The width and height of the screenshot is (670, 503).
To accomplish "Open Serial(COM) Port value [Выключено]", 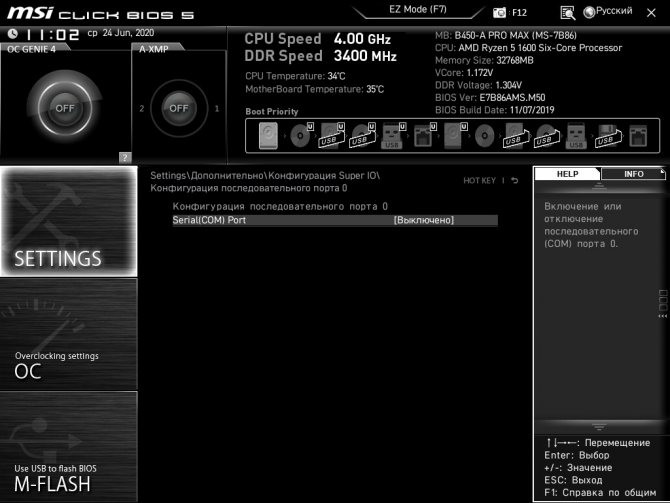I will click(x=423, y=220).
